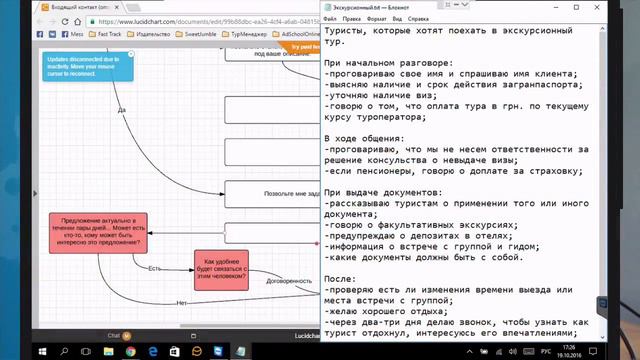Viewport: 640px width, 360px height.
Task: Click the line 'При выдаче документов:' in Notepad
Action: point(383,193)
